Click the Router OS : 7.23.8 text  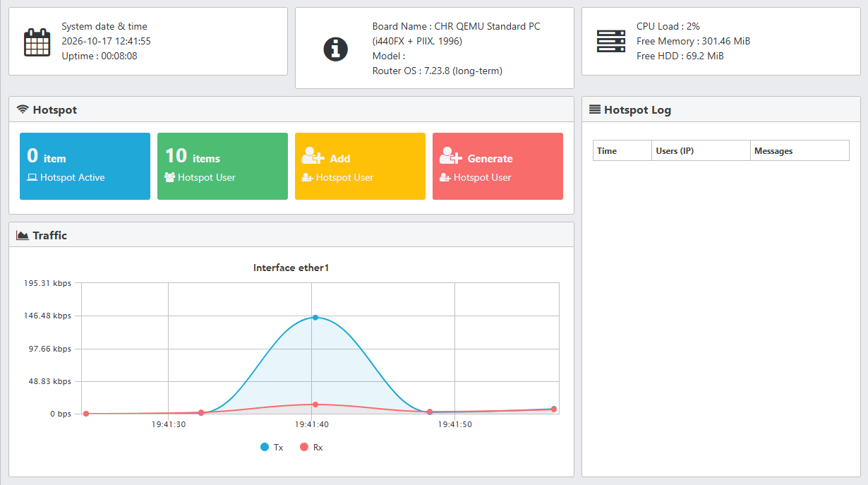click(x=438, y=71)
